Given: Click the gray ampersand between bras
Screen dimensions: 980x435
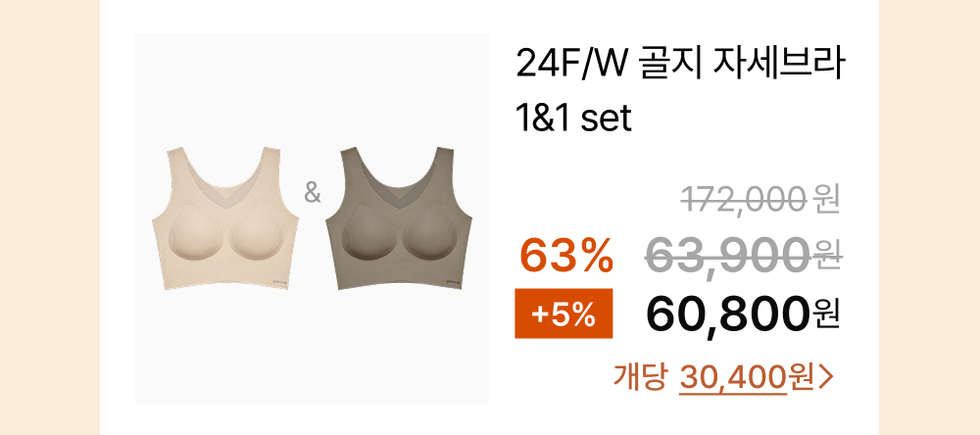Looking at the screenshot, I should [313, 194].
